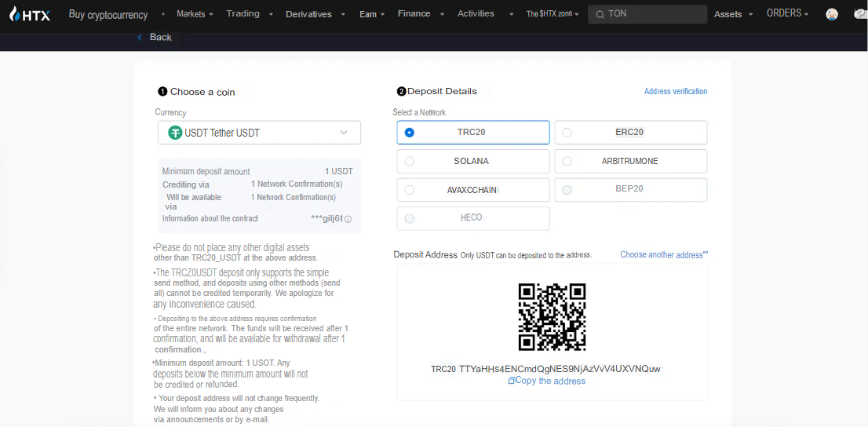868x427 pixels.
Task: Select the ERC20 network radio
Action: coord(567,133)
